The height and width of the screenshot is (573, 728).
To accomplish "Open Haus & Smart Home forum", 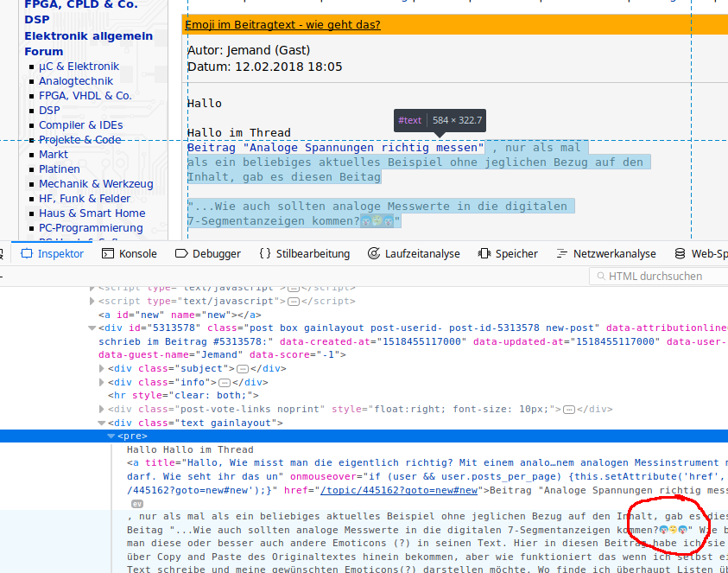I will [x=92, y=213].
